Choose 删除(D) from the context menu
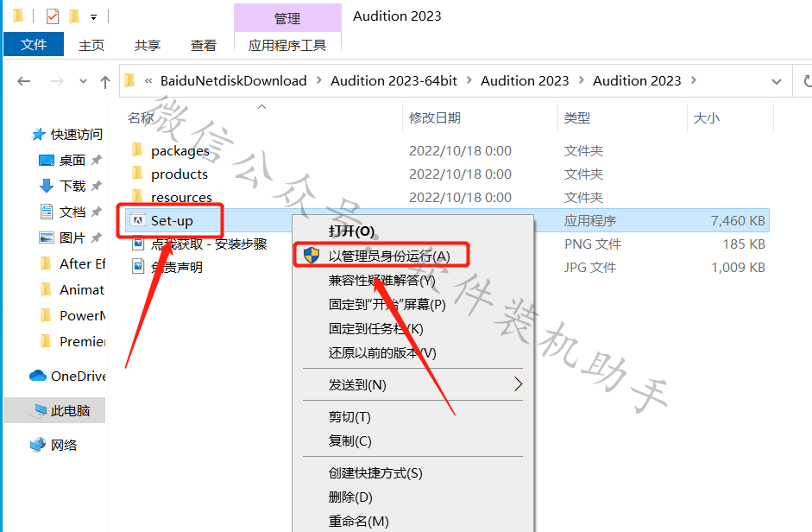The image size is (812, 532). click(x=350, y=497)
